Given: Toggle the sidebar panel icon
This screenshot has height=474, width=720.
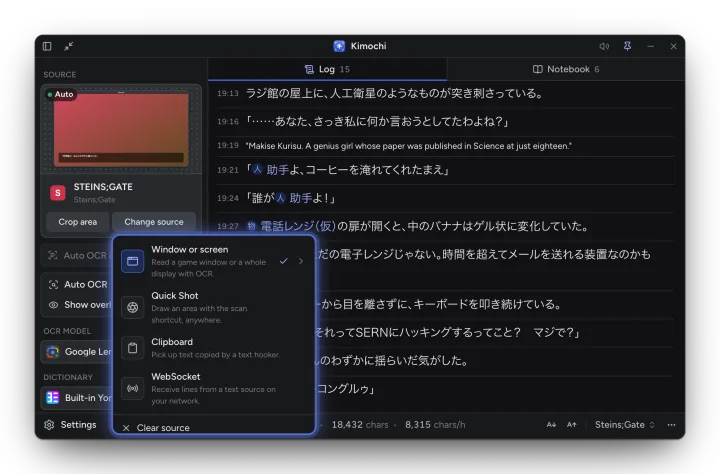Looking at the screenshot, I should (47, 46).
